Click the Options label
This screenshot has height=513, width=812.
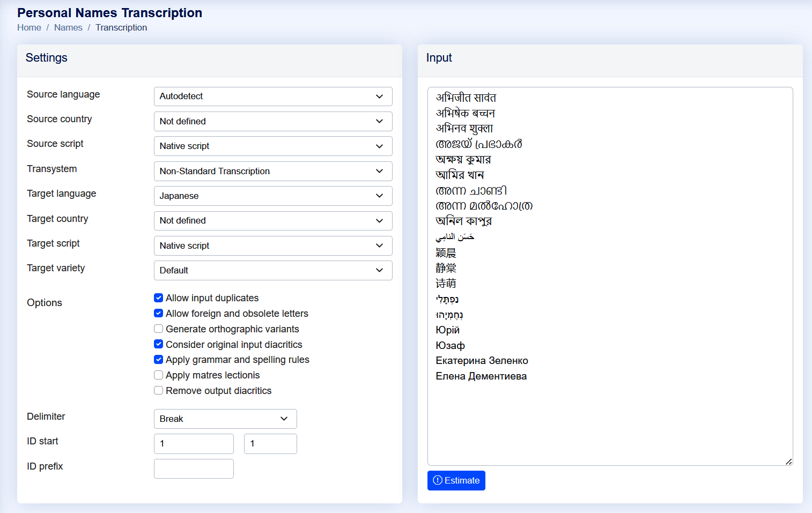click(45, 303)
